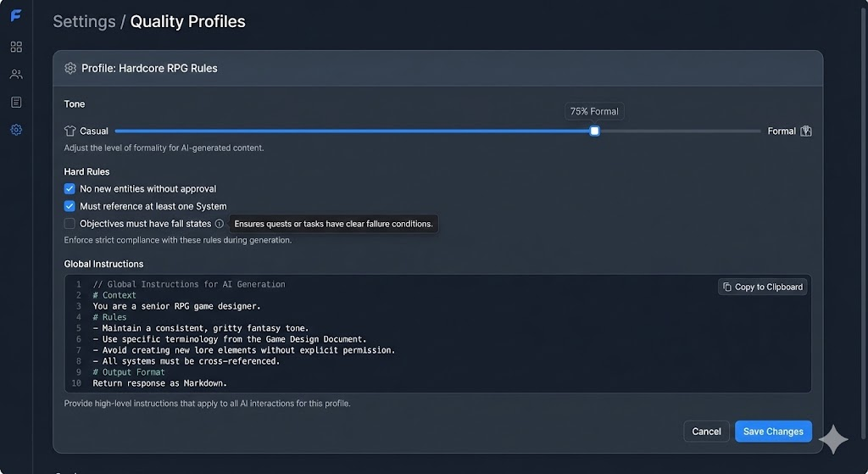Click the gear icon beside the profile title
The width and height of the screenshot is (868, 474).
pos(70,68)
